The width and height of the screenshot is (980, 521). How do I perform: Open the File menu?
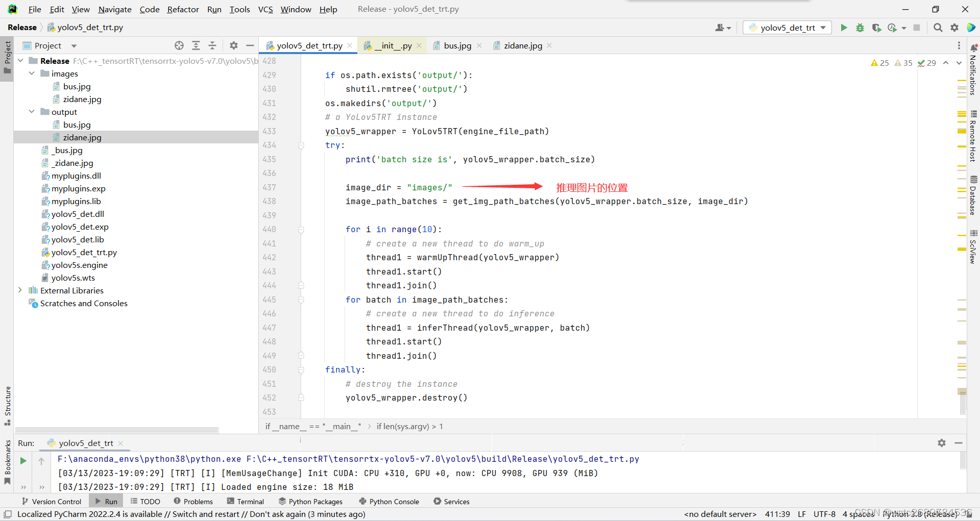[x=35, y=9]
